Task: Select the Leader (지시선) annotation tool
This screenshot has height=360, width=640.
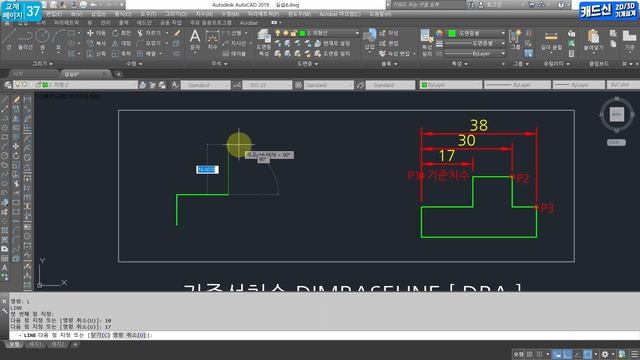Action: [x=236, y=43]
